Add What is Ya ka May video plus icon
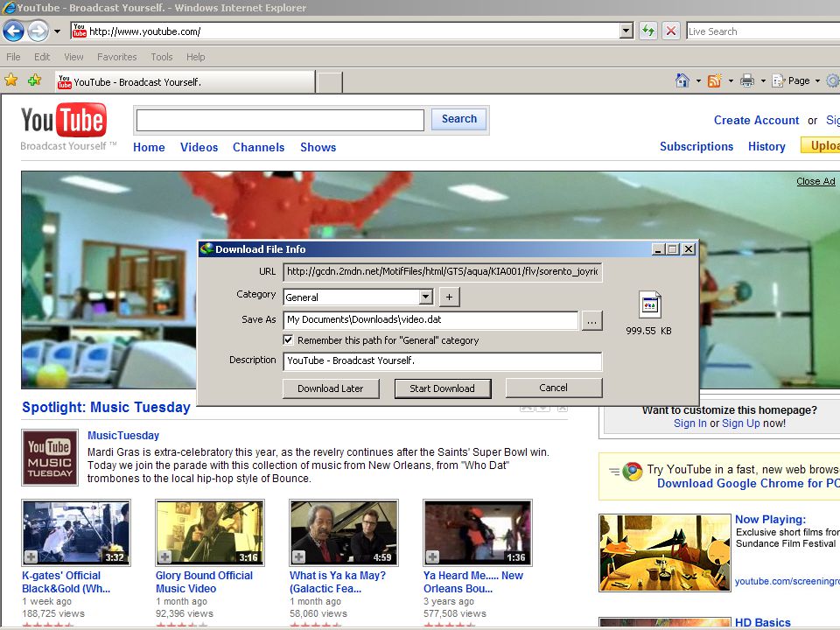 pos(299,557)
